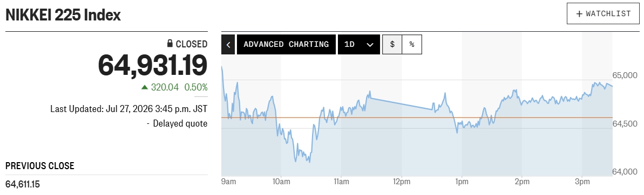This screenshot has height=195, width=644.
Task: Add the index to the Watchlist
Action: tap(604, 13)
